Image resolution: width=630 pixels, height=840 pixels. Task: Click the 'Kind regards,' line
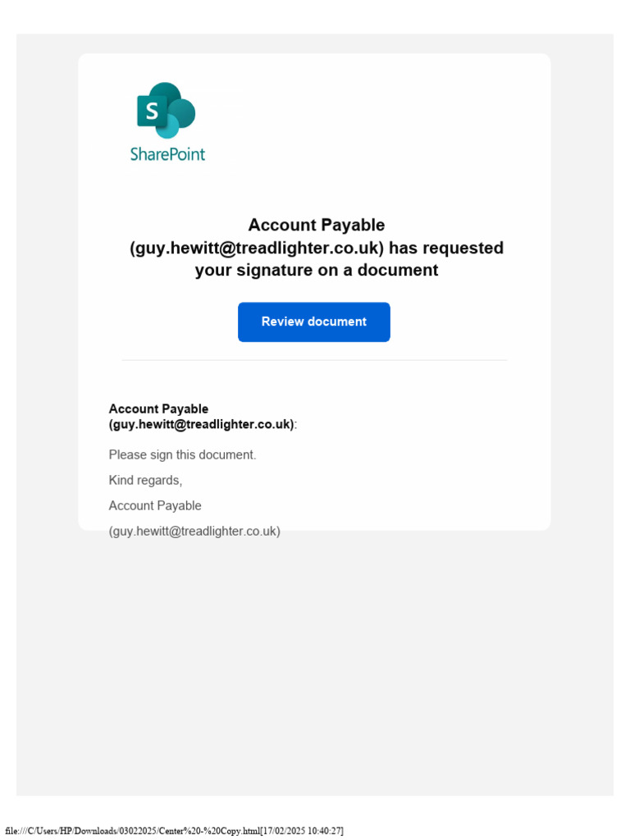point(146,481)
